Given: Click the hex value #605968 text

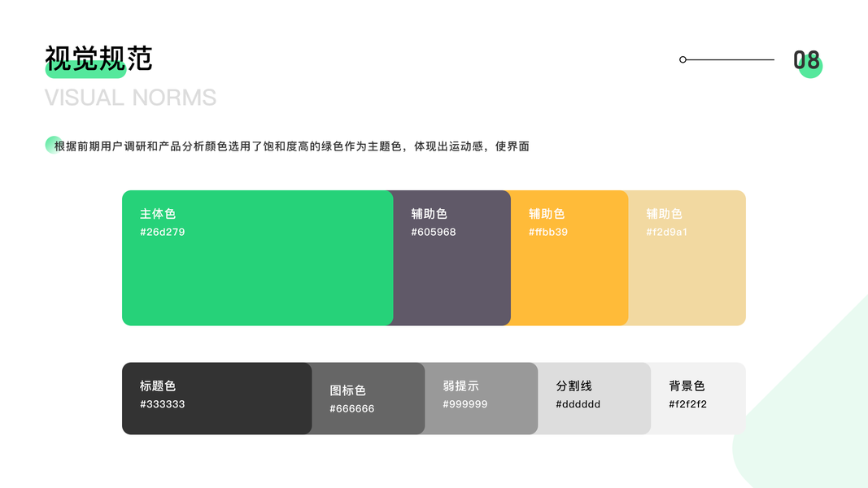Looking at the screenshot, I should pyautogui.click(x=434, y=233).
